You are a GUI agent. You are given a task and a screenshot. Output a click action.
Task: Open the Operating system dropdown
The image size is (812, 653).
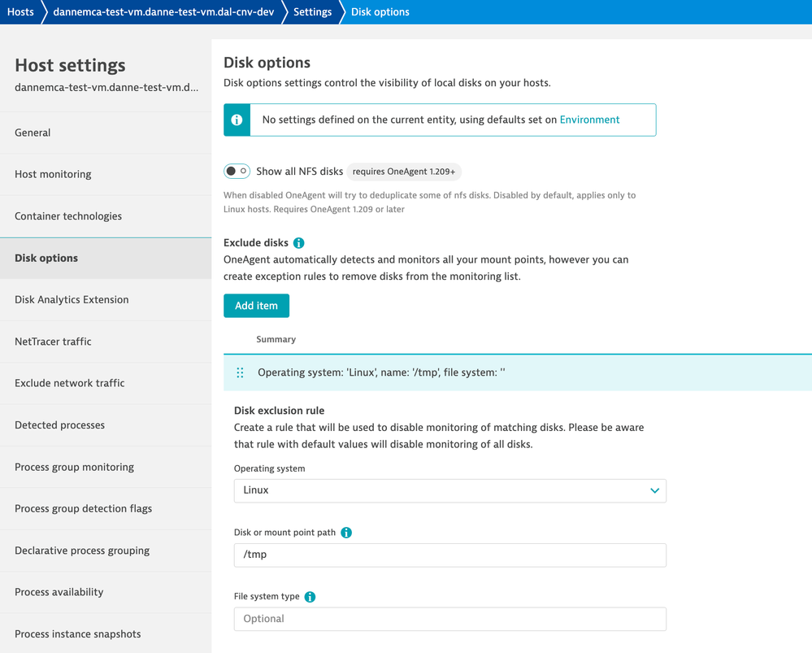[449, 490]
